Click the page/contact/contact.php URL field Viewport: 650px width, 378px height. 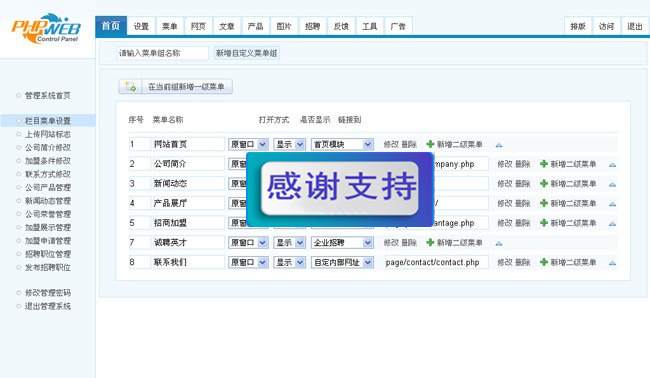[x=436, y=262]
